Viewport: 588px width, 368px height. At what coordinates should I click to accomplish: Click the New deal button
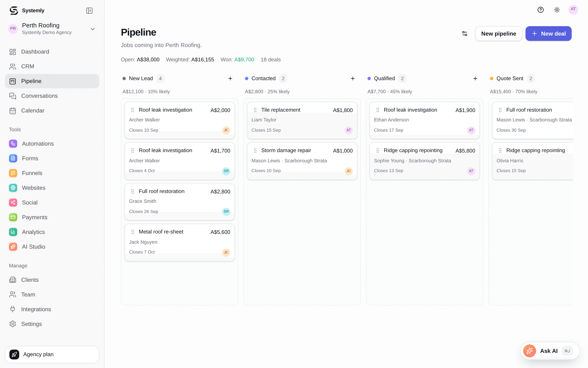(548, 34)
